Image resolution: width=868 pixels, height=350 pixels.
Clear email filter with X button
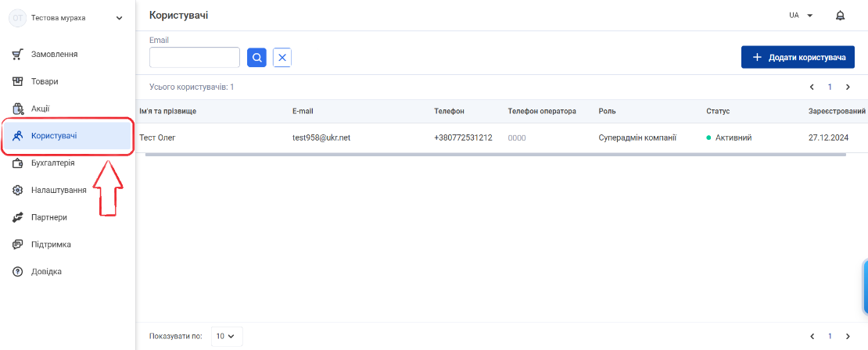pyautogui.click(x=282, y=58)
